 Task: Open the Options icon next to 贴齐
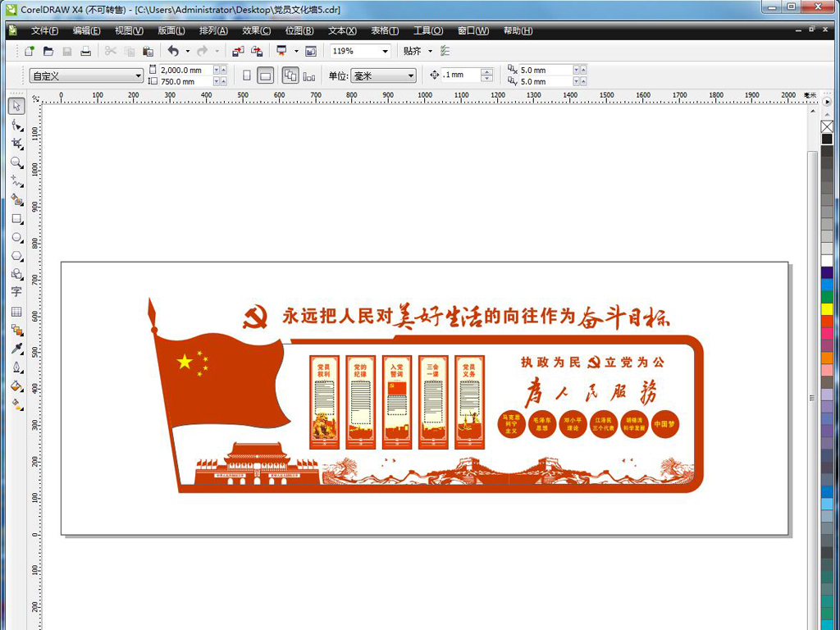click(x=445, y=51)
